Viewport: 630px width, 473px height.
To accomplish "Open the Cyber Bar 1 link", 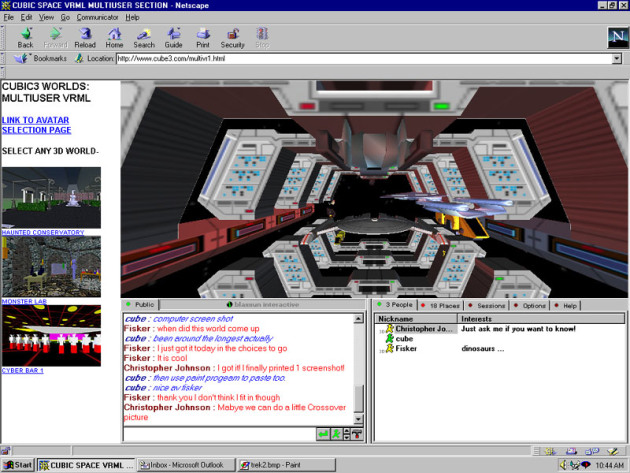I will pyautogui.click(x=22, y=371).
